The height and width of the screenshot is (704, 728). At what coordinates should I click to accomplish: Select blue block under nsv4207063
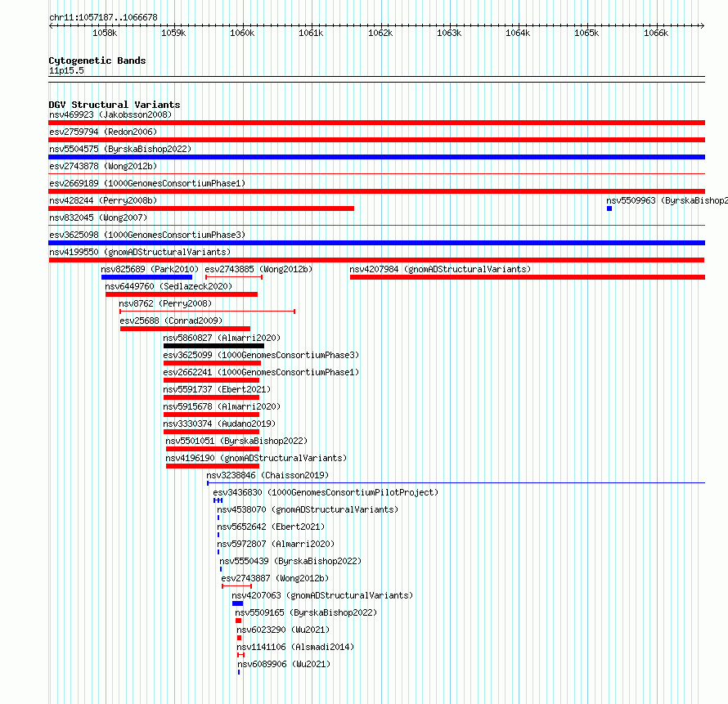(x=237, y=603)
